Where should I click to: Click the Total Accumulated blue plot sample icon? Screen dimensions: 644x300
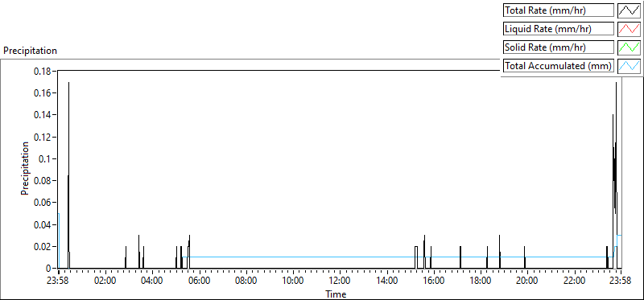click(x=629, y=65)
